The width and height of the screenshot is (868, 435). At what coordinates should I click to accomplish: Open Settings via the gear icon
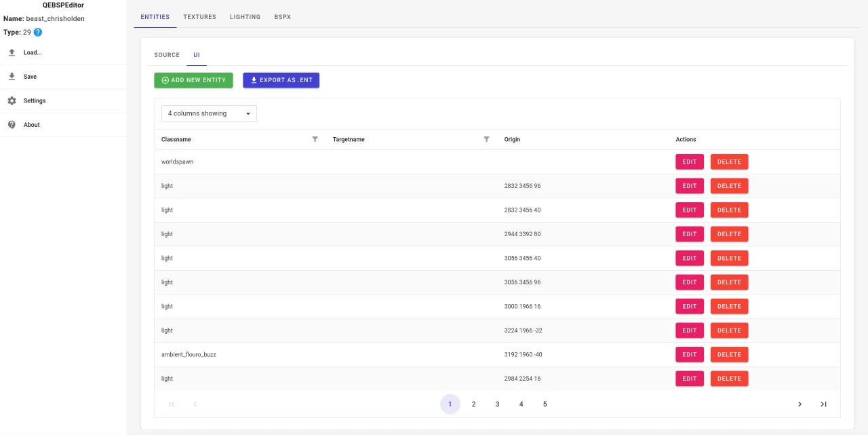(12, 100)
